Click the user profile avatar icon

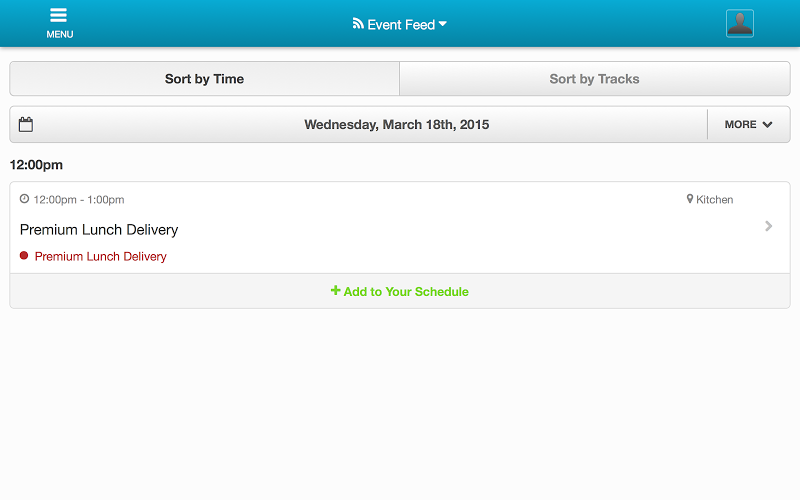740,23
